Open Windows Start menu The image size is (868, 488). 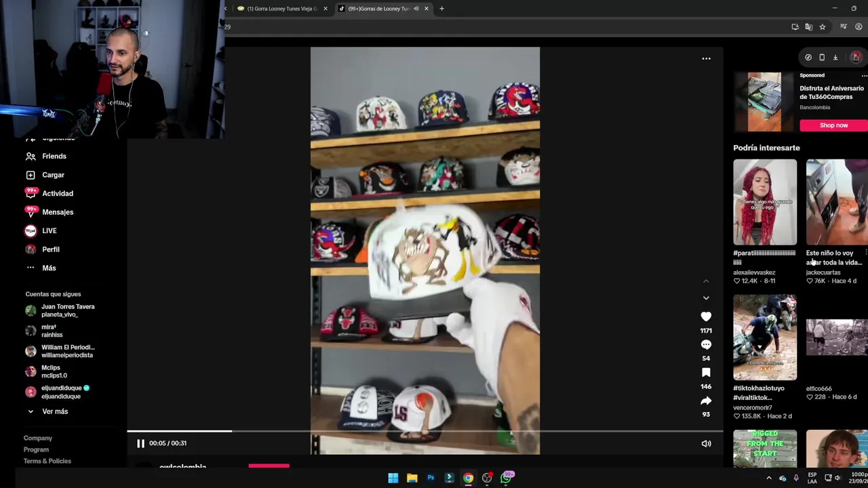393,478
